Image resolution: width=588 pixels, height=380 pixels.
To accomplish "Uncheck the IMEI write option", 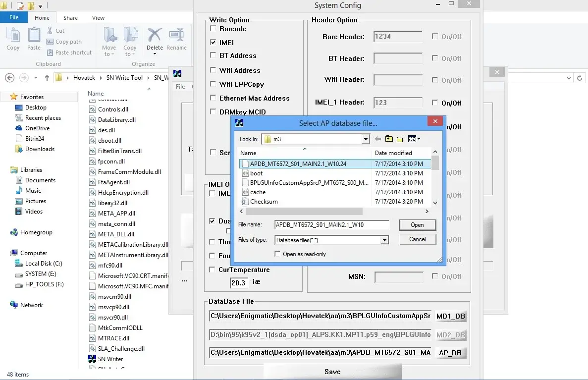I will tap(213, 43).
